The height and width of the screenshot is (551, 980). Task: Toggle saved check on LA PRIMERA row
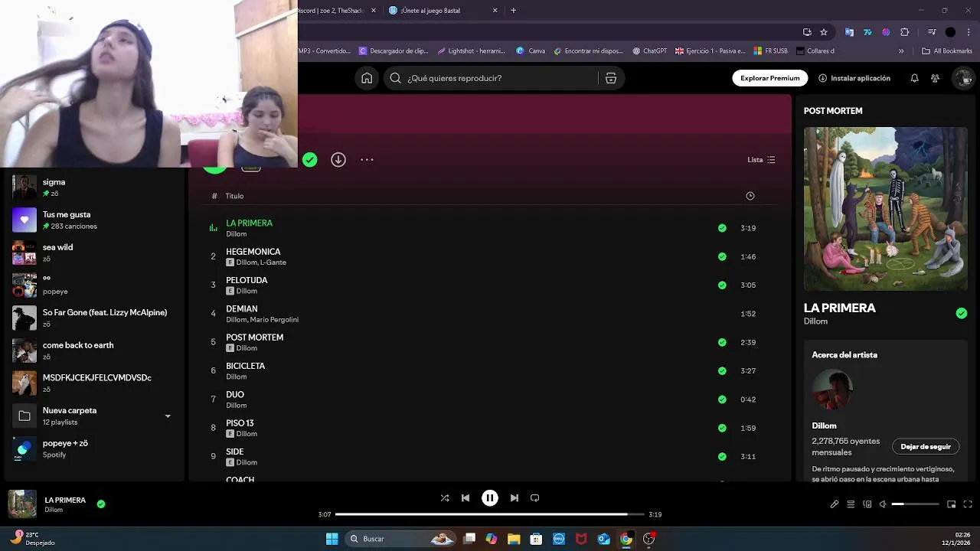[x=722, y=228]
